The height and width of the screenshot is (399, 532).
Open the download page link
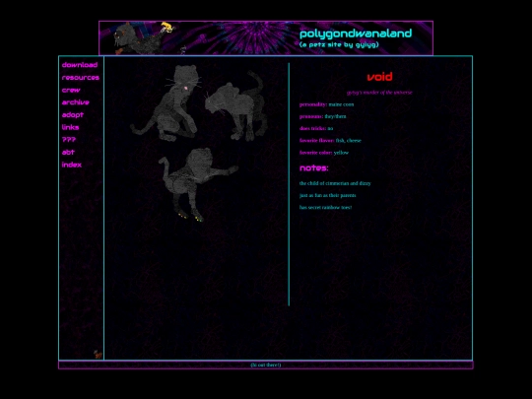tap(80, 65)
